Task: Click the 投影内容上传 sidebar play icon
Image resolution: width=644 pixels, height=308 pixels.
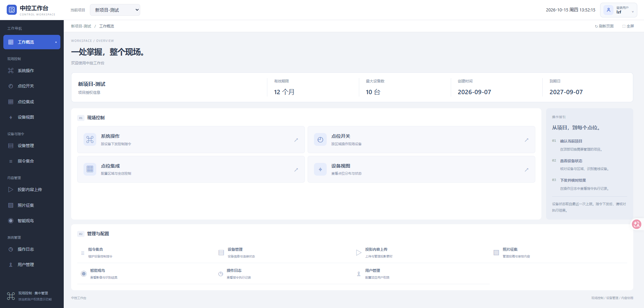Action: (x=11, y=190)
